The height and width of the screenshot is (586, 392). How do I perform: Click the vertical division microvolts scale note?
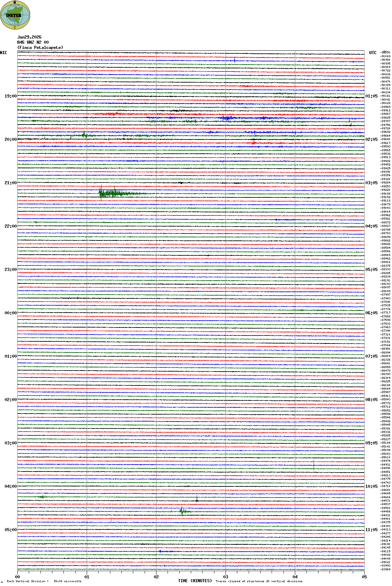(44, 581)
